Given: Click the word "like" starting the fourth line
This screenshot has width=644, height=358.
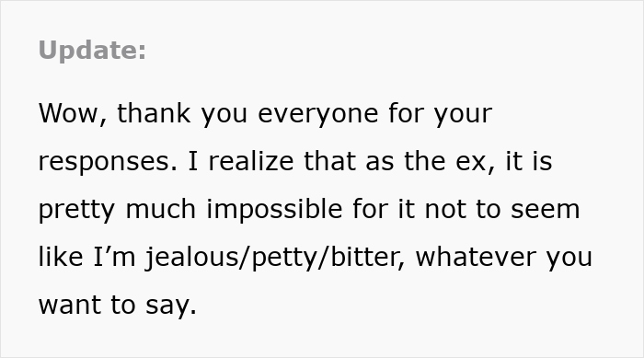Looking at the screenshot, I should [61, 257].
